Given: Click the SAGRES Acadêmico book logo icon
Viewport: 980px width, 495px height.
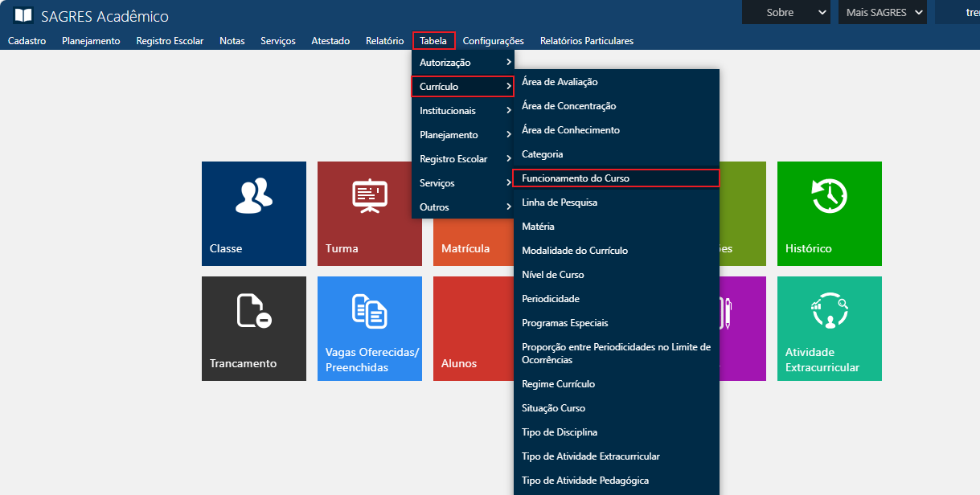Looking at the screenshot, I should 23,16.
